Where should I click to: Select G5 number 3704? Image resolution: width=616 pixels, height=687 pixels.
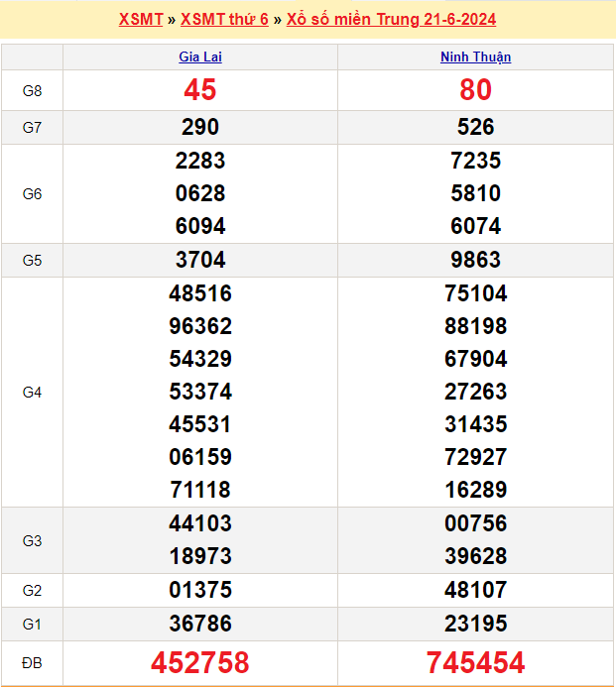tap(199, 260)
